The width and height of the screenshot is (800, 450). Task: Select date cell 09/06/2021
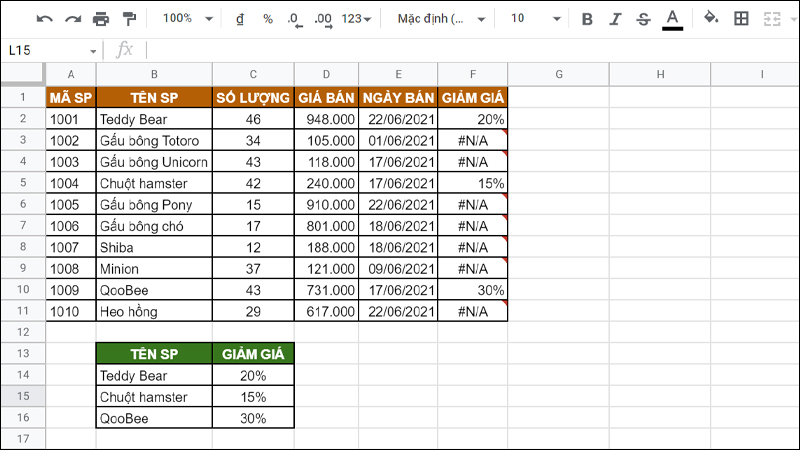tap(398, 269)
